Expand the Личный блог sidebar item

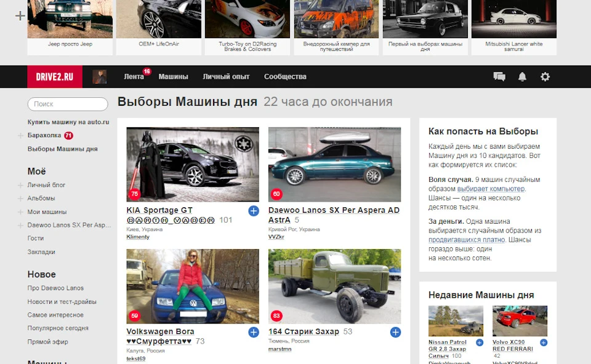click(20, 185)
